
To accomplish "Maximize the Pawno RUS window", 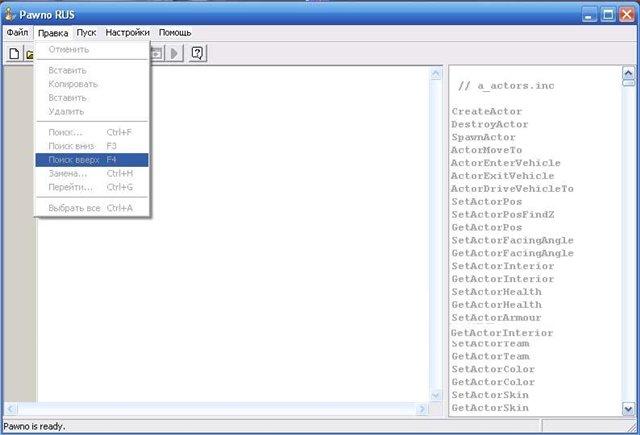I will tap(608, 15).
